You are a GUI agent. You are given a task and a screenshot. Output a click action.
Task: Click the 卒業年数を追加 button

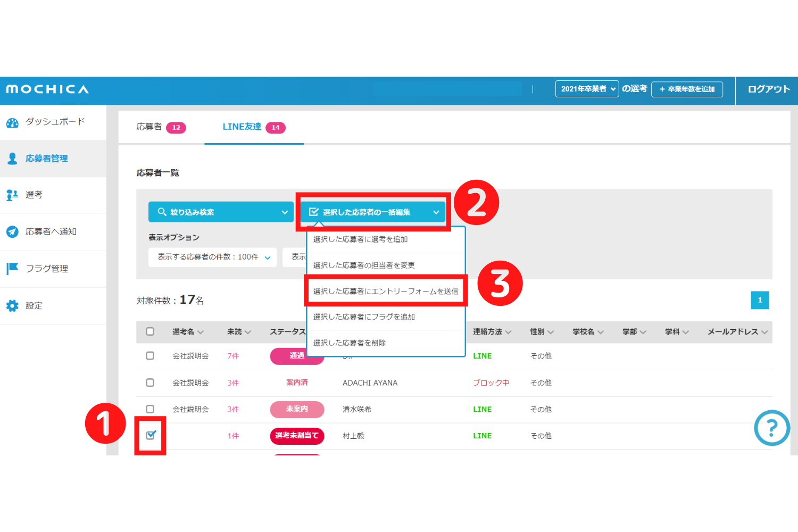click(x=687, y=89)
